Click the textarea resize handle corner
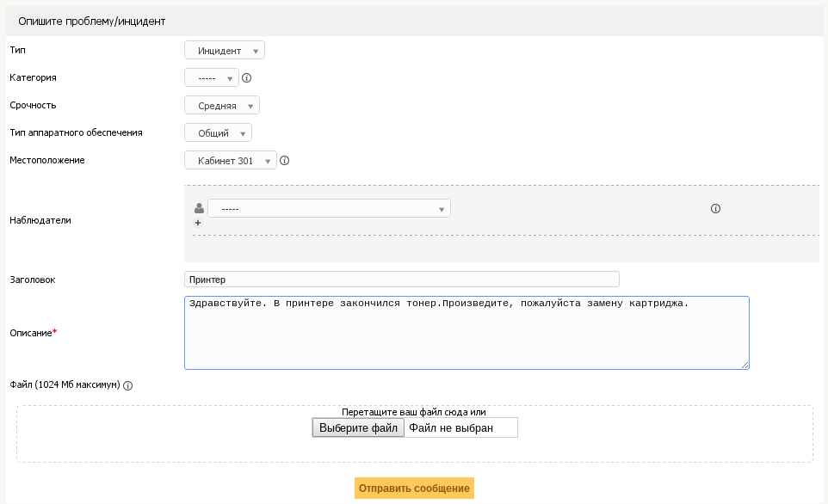Screen dimensions: 828x504 point(745,365)
